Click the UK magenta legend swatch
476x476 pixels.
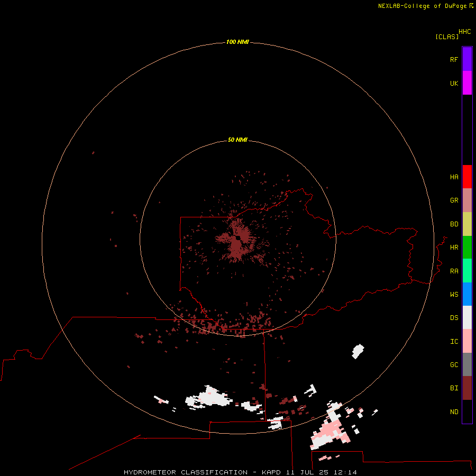click(467, 83)
